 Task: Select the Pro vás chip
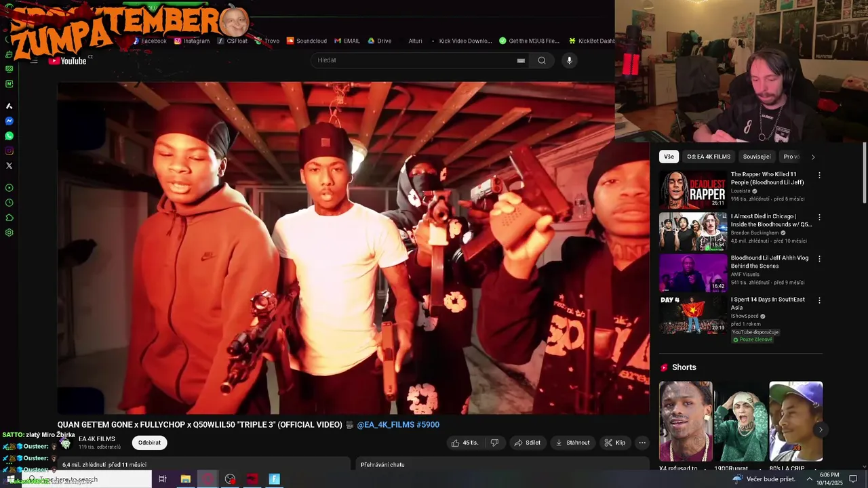[x=791, y=157]
